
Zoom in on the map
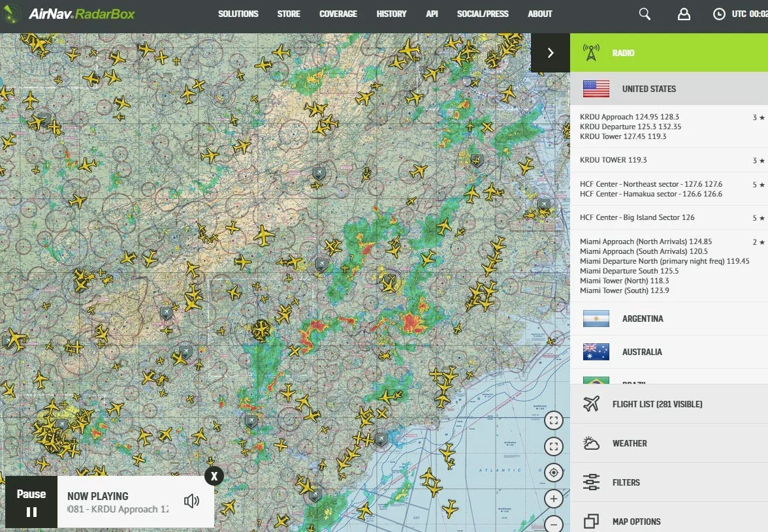pyautogui.click(x=554, y=499)
